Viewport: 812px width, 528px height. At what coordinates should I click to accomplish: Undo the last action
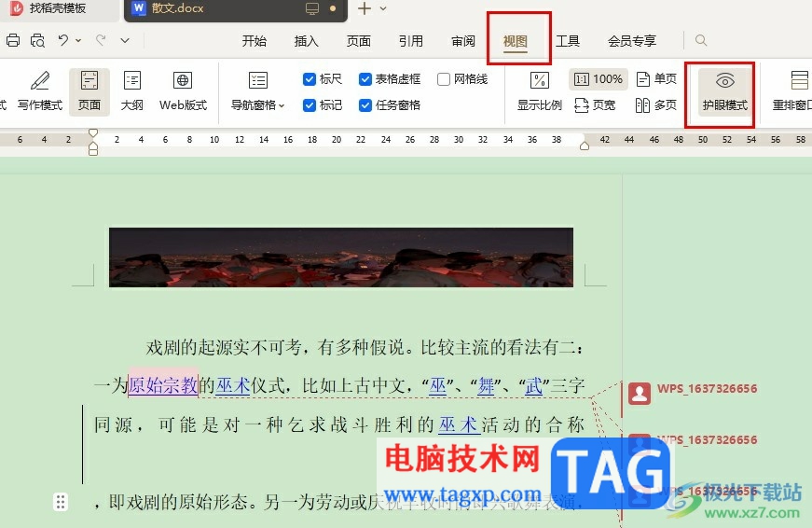tap(63, 40)
